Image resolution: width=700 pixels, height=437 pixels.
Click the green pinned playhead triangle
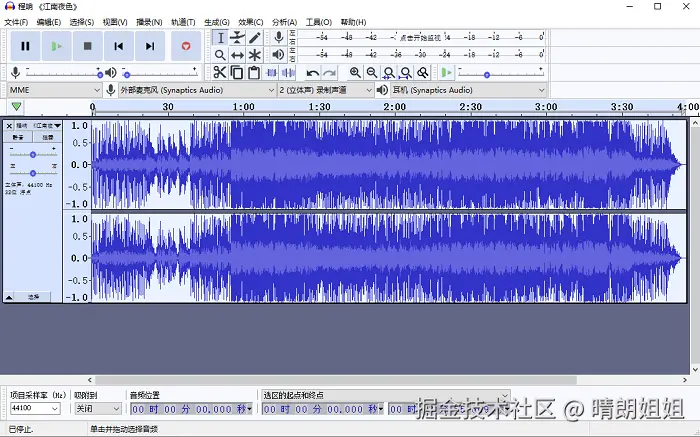17,107
